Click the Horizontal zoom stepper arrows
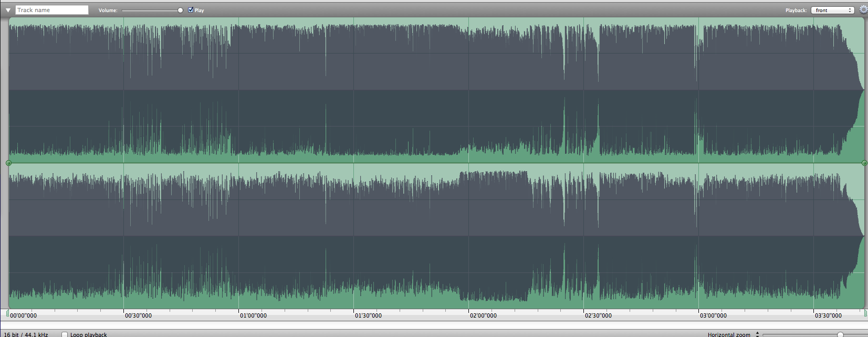Screen dimensions: 868x337 coord(757,334)
